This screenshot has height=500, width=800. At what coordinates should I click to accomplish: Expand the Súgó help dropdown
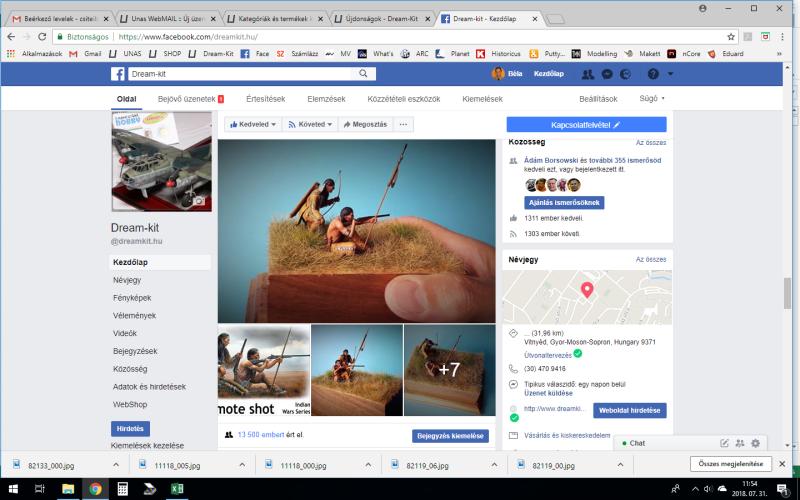pos(652,99)
